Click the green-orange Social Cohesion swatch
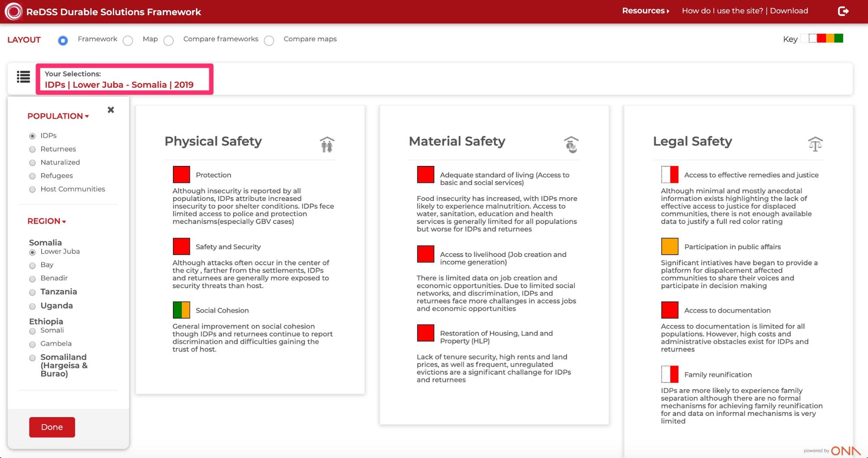The height and width of the screenshot is (458, 868). [182, 310]
